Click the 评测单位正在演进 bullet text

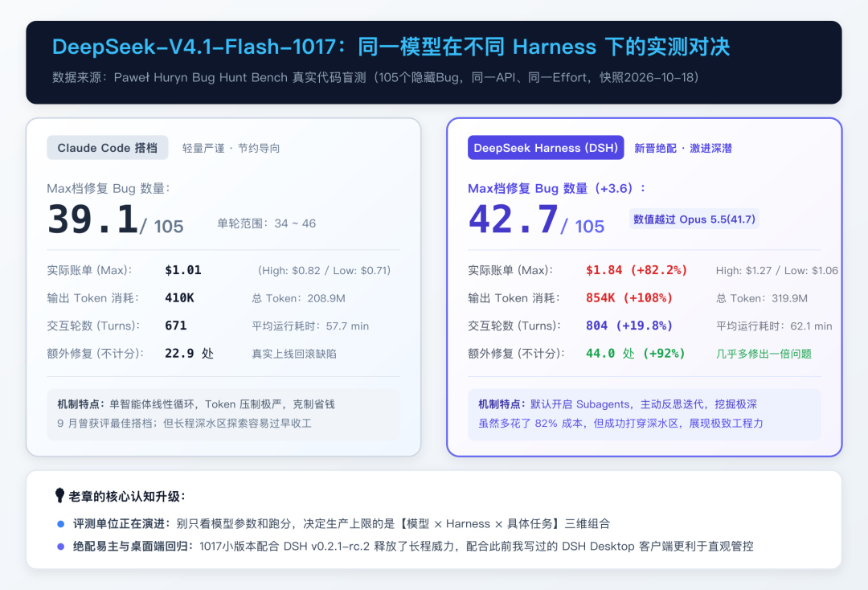341,523
